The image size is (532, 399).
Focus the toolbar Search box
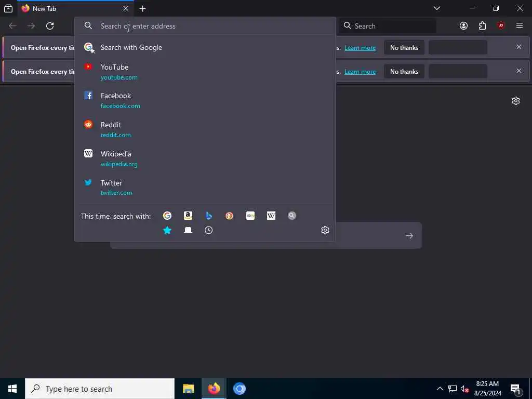coord(388,26)
